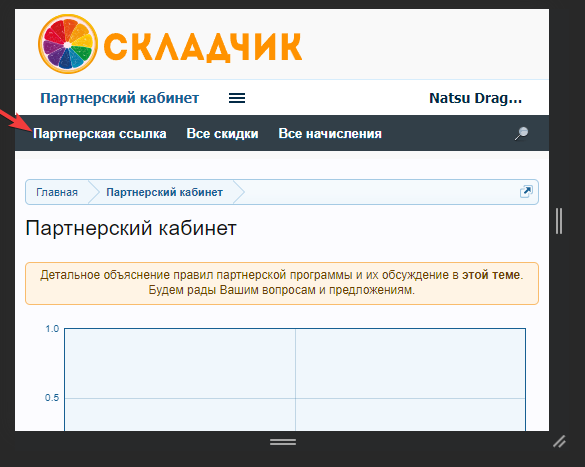The image size is (585, 467).
Task: Click the 1.0 axis label on chart
Action: [x=52, y=329]
